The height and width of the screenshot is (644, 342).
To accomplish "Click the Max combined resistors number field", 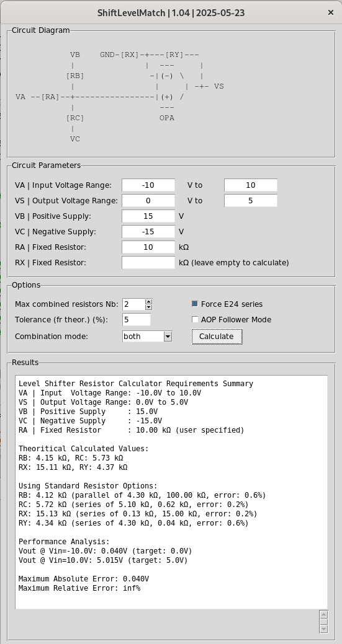I will coord(133,304).
